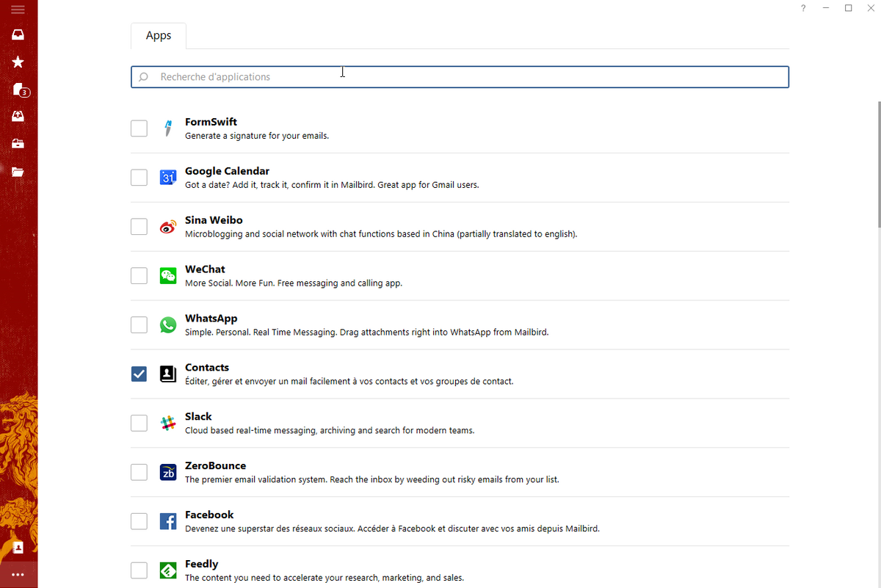881x588 pixels.
Task: Click the Sina Weibo app title
Action: click(214, 220)
